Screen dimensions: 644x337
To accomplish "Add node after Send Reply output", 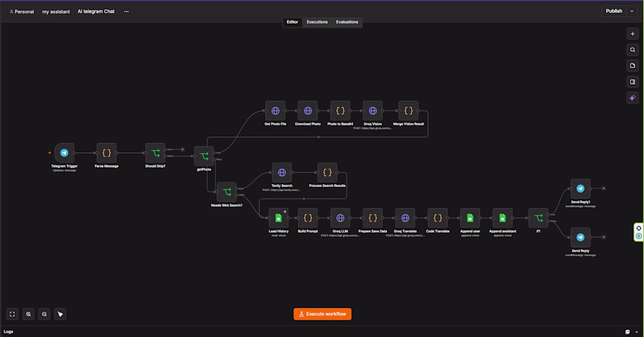I will coord(604,237).
